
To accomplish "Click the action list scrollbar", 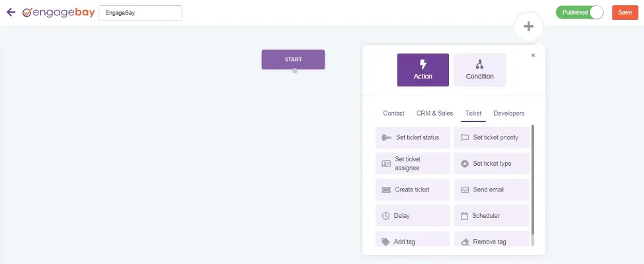I will click(533, 180).
